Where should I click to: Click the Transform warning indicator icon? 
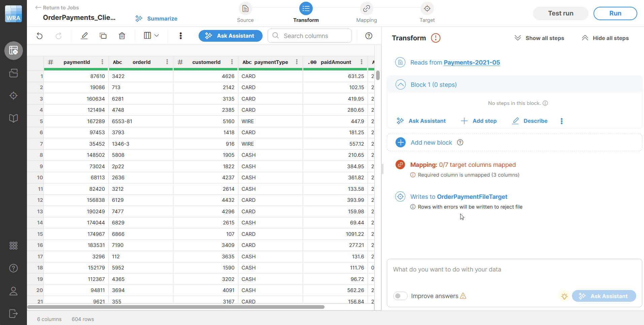(x=436, y=38)
